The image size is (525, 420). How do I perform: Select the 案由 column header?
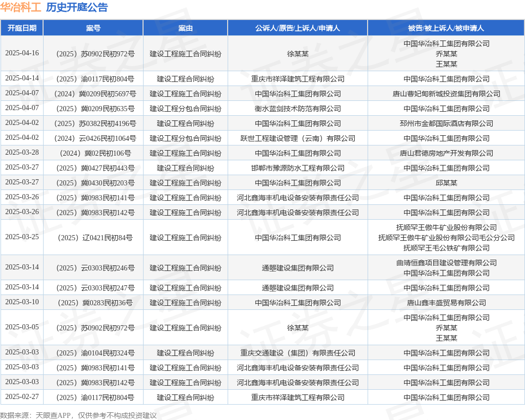click(x=186, y=28)
